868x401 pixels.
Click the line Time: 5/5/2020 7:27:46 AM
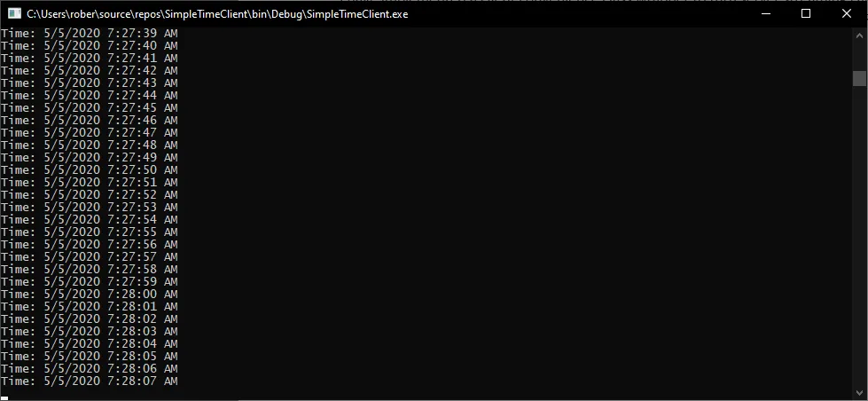[90, 120]
